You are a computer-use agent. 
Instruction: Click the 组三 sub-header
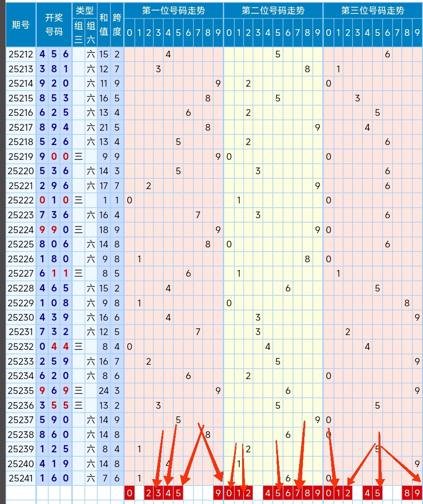click(79, 33)
